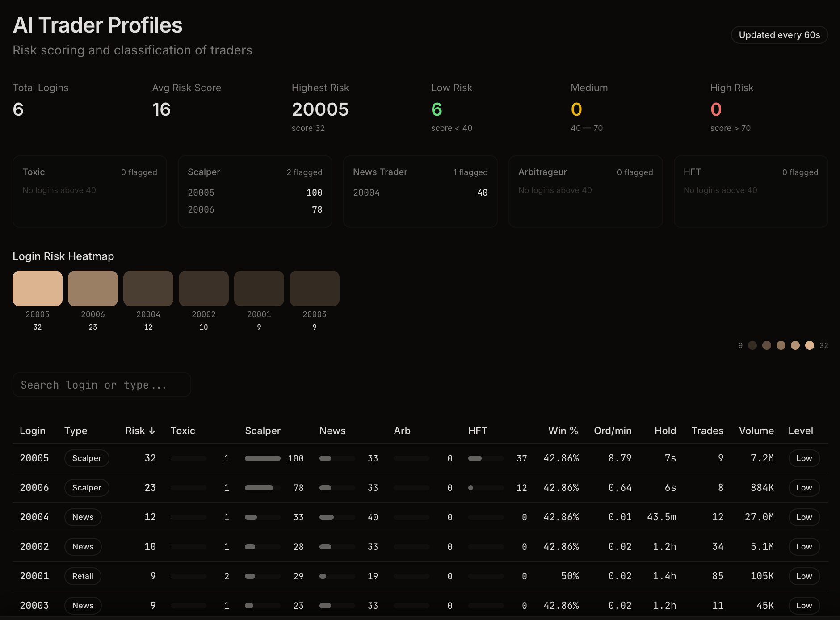The image size is (840, 620).
Task: Click the Low level pill on row 20004
Action: click(804, 517)
